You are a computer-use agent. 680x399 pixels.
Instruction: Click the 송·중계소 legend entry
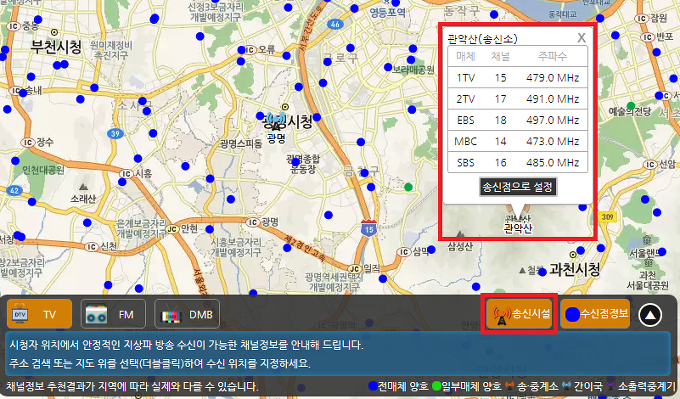coord(532,386)
